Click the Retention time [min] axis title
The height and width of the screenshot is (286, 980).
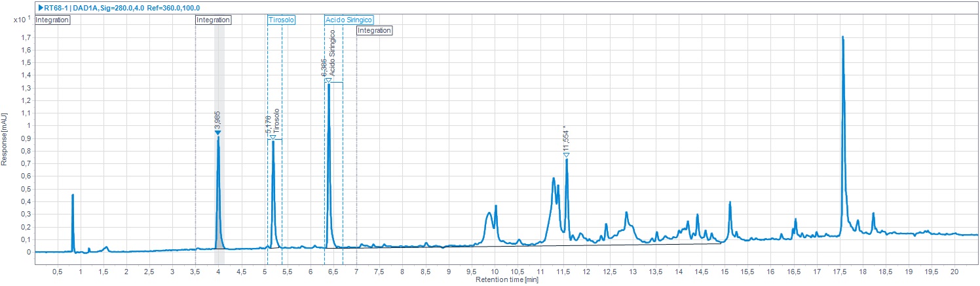point(506,279)
